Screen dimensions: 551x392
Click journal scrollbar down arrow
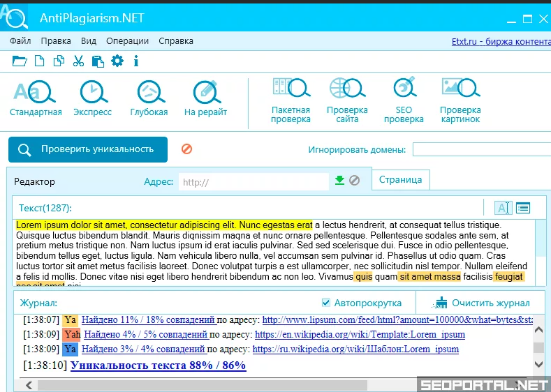[538, 364]
